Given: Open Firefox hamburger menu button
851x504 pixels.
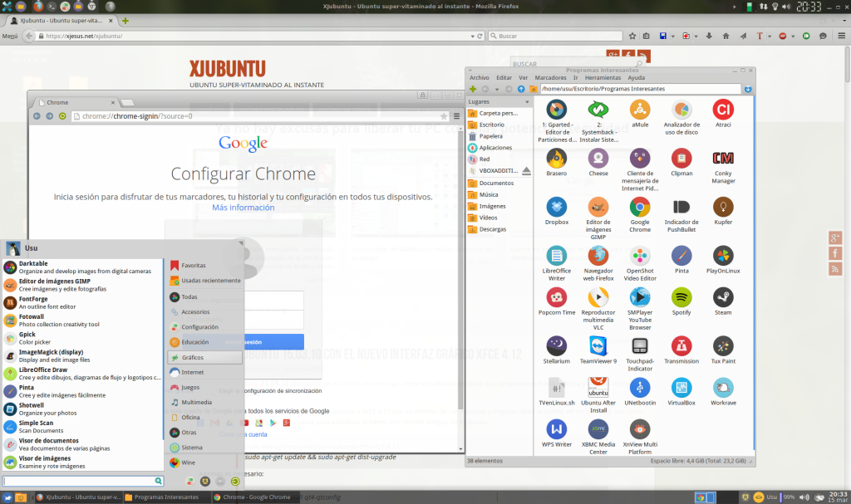Looking at the screenshot, I should coord(841,36).
